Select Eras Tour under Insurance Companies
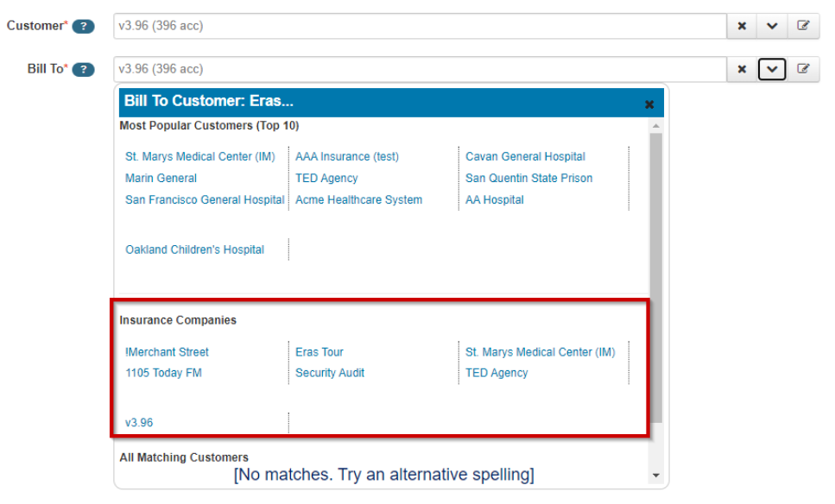 [319, 352]
